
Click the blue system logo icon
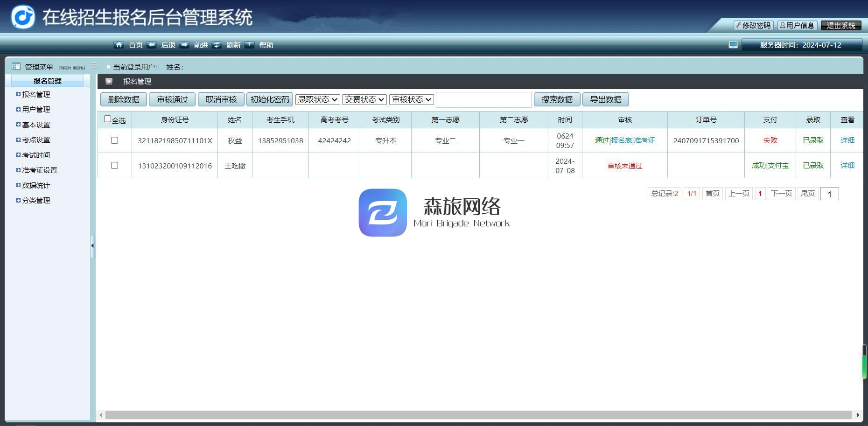pyautogui.click(x=23, y=17)
